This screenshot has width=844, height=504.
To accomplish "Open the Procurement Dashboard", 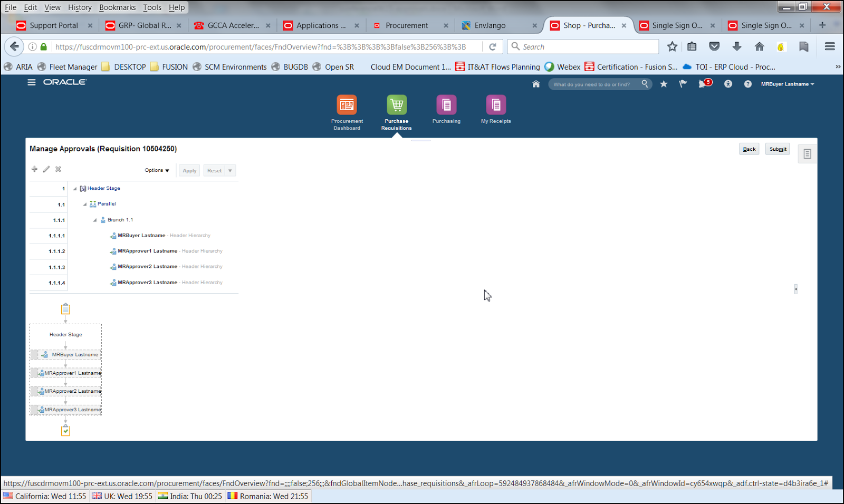I will (347, 105).
